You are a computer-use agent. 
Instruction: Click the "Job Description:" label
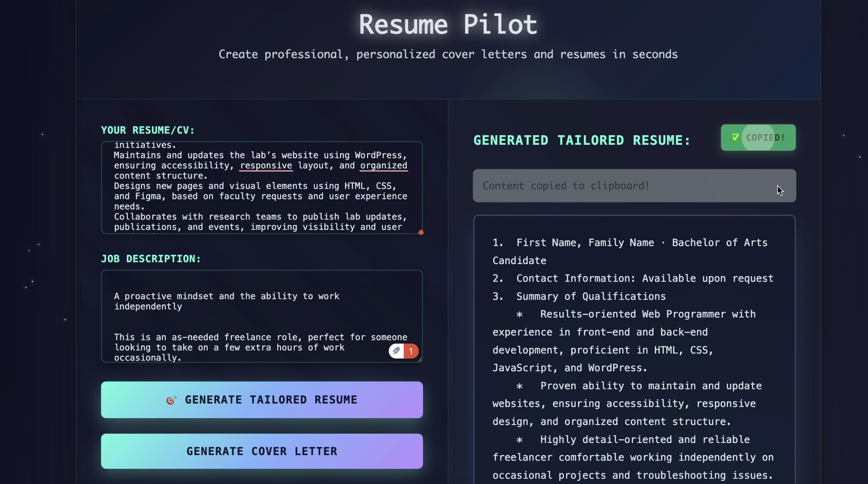tap(151, 259)
